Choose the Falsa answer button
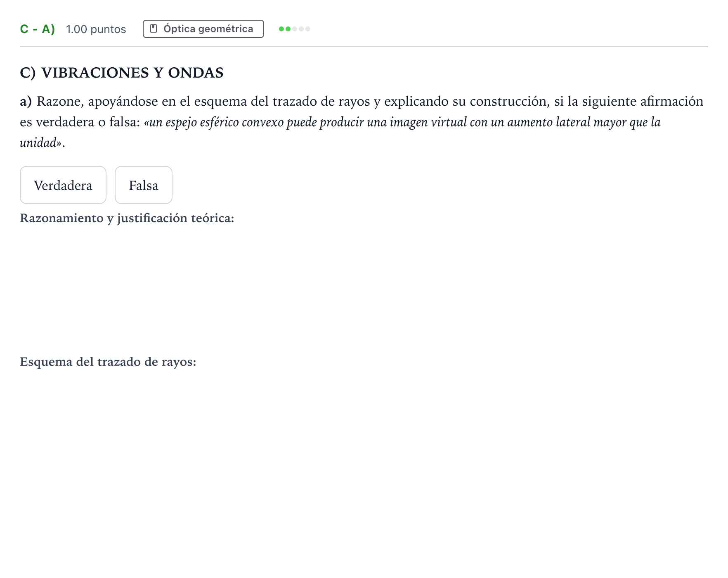Image resolution: width=728 pixels, height=578 pixels. pyautogui.click(x=144, y=185)
